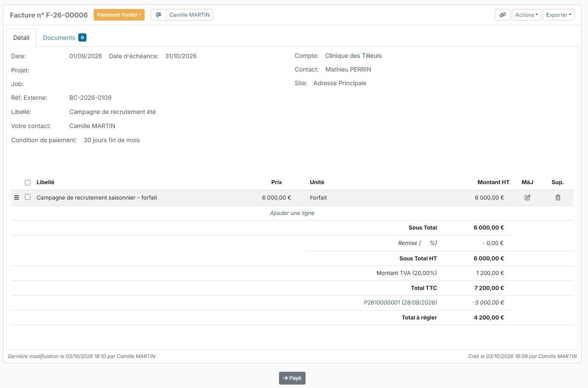Click the due date 31/10/2026
The width and height of the screenshot is (588, 388).
181,56
